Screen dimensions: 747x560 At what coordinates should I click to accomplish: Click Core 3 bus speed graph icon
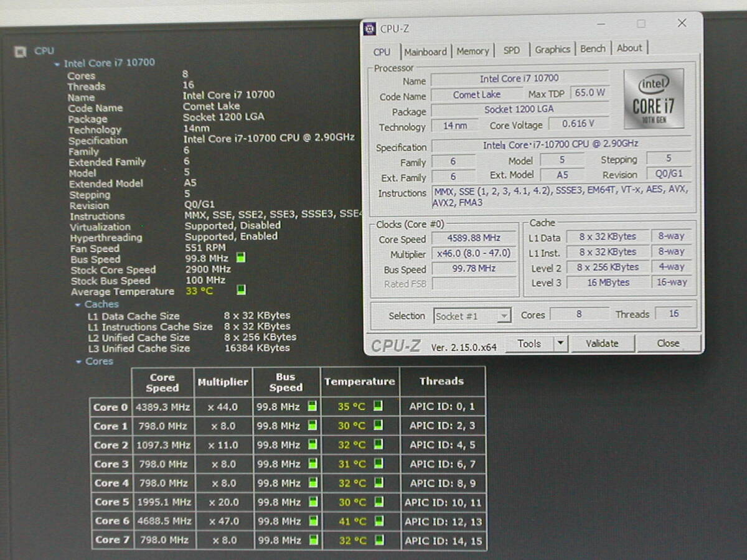(x=312, y=464)
